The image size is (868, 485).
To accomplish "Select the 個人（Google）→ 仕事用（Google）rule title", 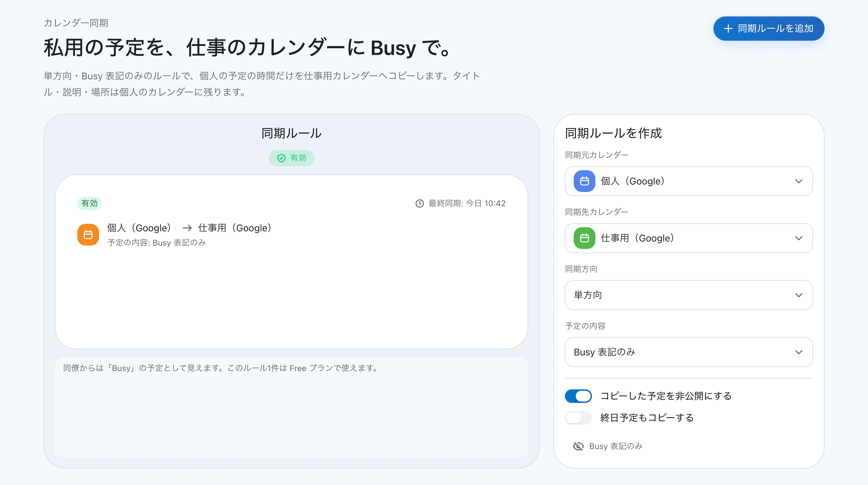I will [x=189, y=228].
